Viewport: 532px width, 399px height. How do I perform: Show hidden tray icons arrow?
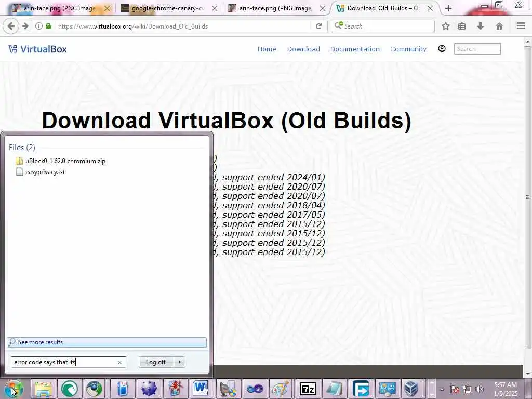click(442, 389)
